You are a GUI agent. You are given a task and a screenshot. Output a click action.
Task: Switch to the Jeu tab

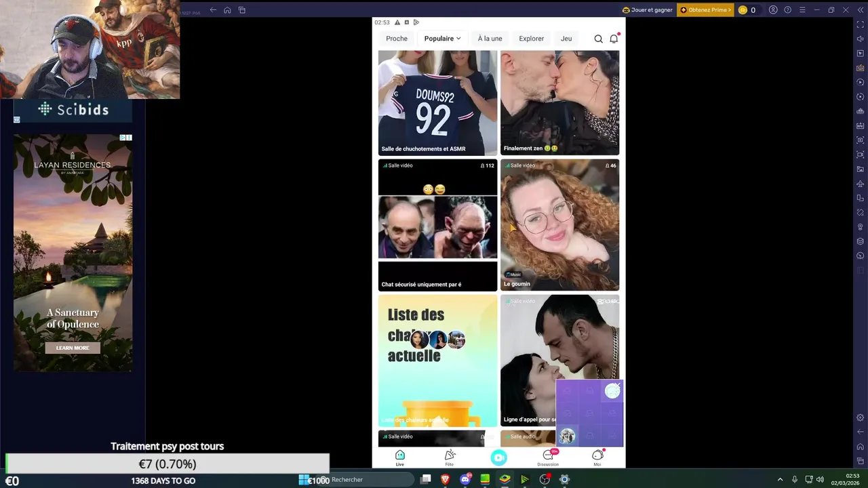click(566, 39)
